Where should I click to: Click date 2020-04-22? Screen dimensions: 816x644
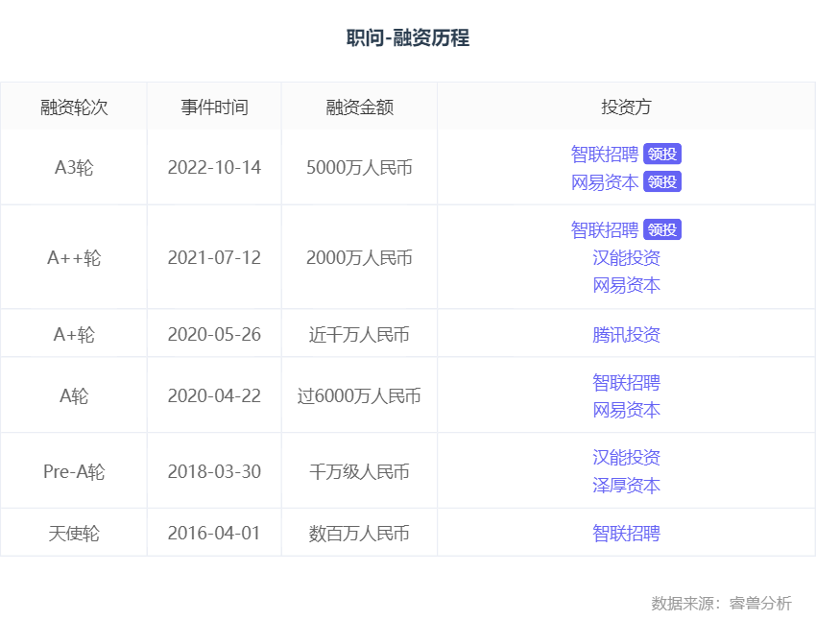click(214, 395)
